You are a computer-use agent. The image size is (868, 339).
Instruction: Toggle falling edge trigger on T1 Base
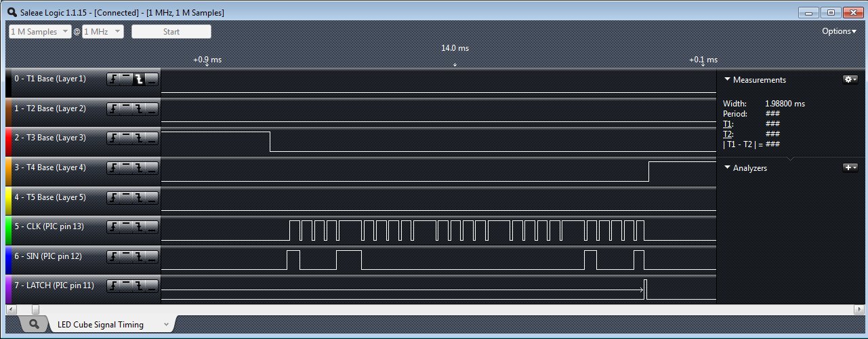[x=139, y=79]
